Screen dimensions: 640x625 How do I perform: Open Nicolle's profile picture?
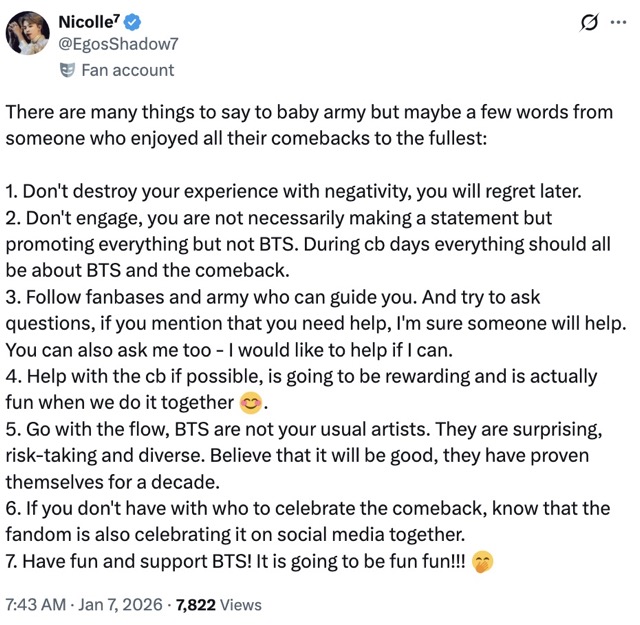[28, 33]
